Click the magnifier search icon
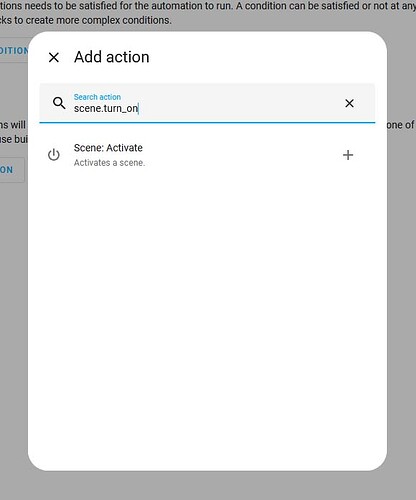The width and height of the screenshot is (416, 500). pos(59,103)
